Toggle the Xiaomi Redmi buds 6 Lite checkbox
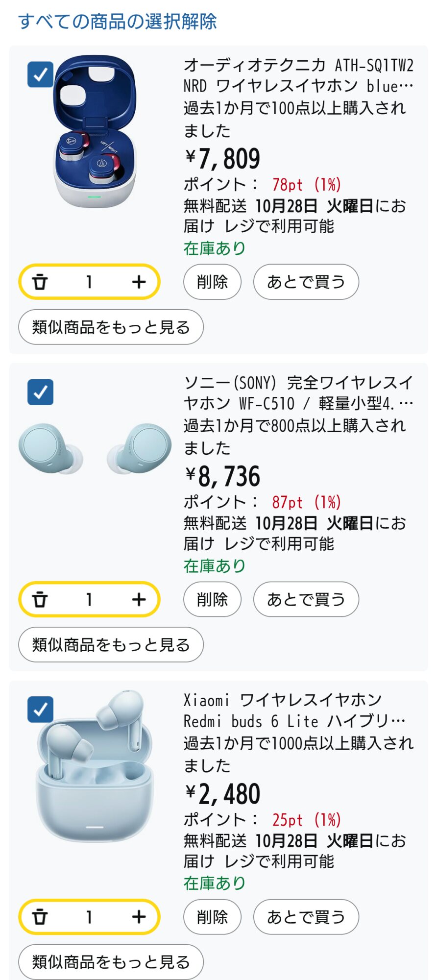The image size is (437, 980). point(40,710)
